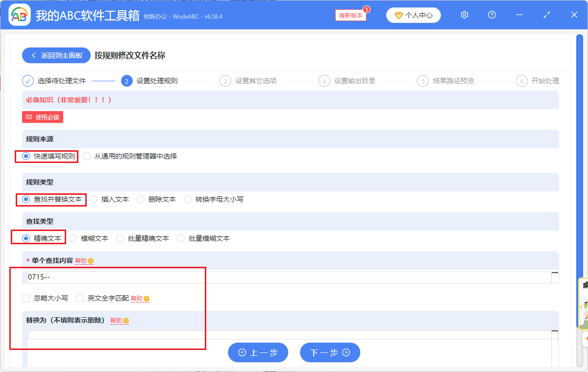Click the step 2 circle icon
The image size is (588, 372).
pos(126,81)
